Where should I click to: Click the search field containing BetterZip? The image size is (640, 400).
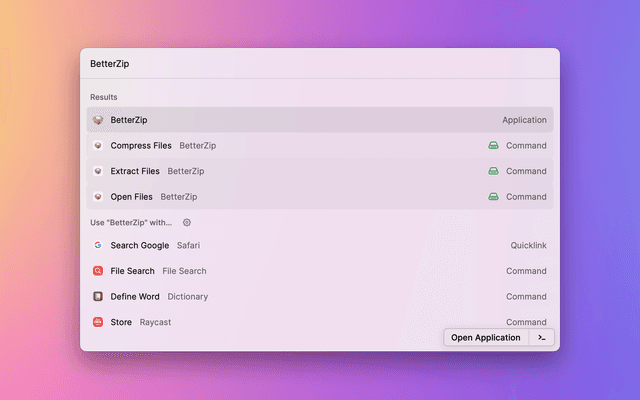pos(320,64)
